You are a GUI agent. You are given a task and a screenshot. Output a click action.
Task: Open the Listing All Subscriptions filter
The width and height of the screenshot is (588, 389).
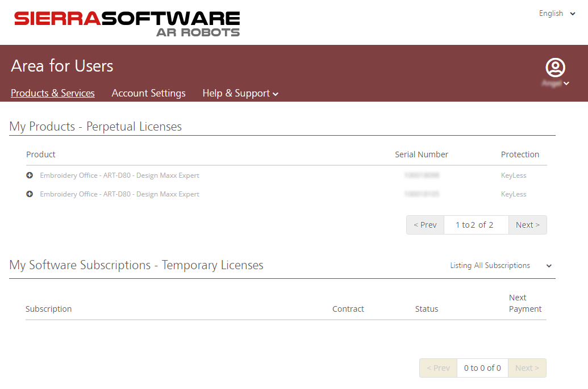[501, 266]
